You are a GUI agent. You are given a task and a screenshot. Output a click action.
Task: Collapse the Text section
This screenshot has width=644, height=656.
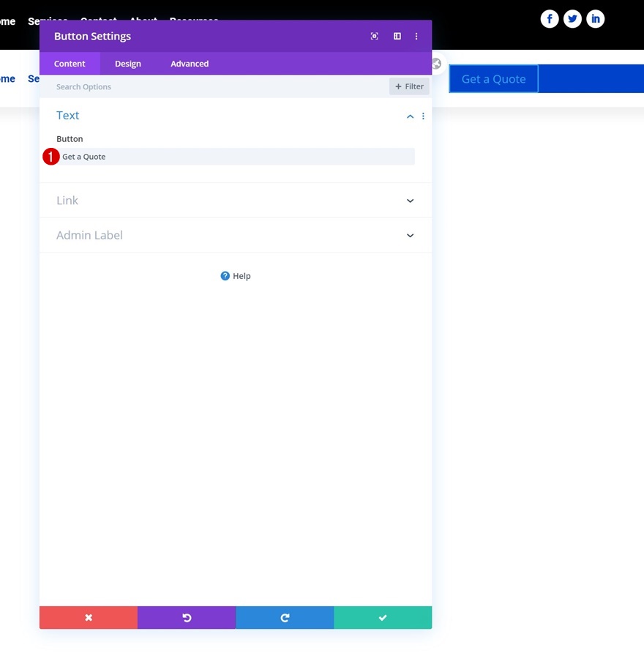click(410, 116)
